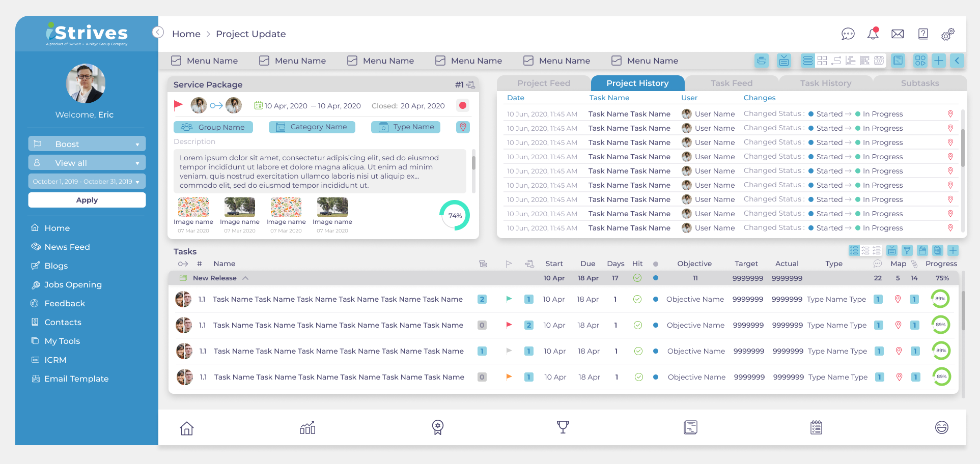This screenshot has width=980, height=464.
Task: Go to News Feed in sidebar
Action: click(67, 247)
